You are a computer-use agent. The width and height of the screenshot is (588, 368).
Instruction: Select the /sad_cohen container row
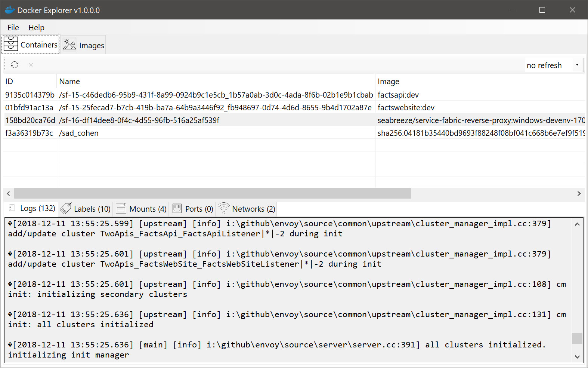(79, 133)
